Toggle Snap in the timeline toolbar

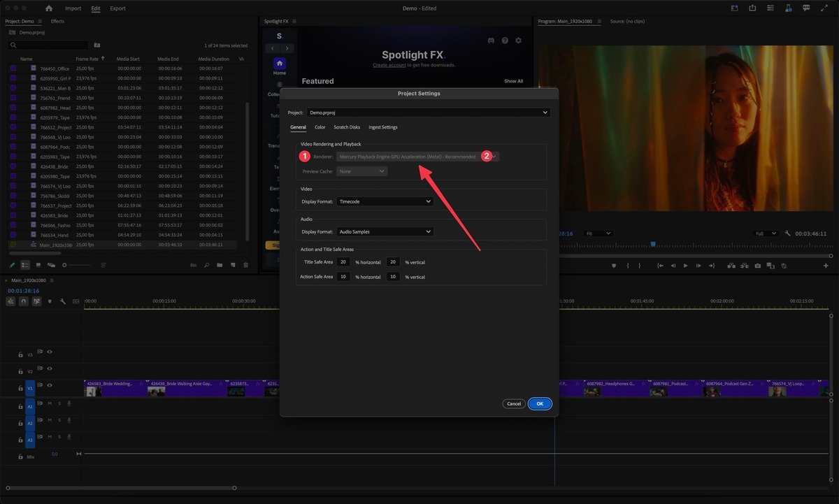(x=24, y=301)
